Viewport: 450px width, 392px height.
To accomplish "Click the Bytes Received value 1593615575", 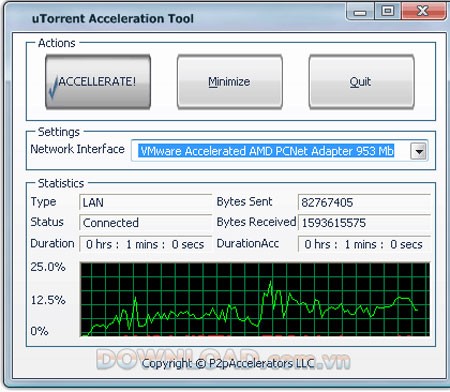I will click(364, 222).
